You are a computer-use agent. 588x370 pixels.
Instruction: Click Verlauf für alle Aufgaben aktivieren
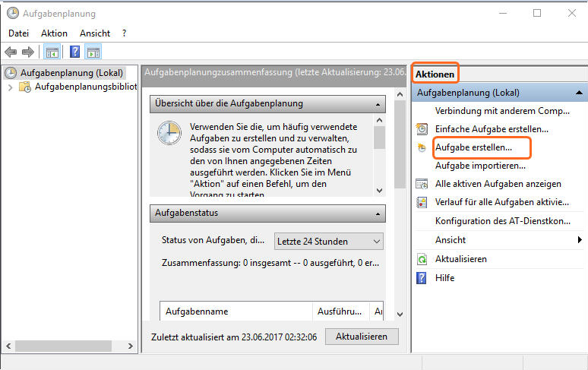coord(501,202)
